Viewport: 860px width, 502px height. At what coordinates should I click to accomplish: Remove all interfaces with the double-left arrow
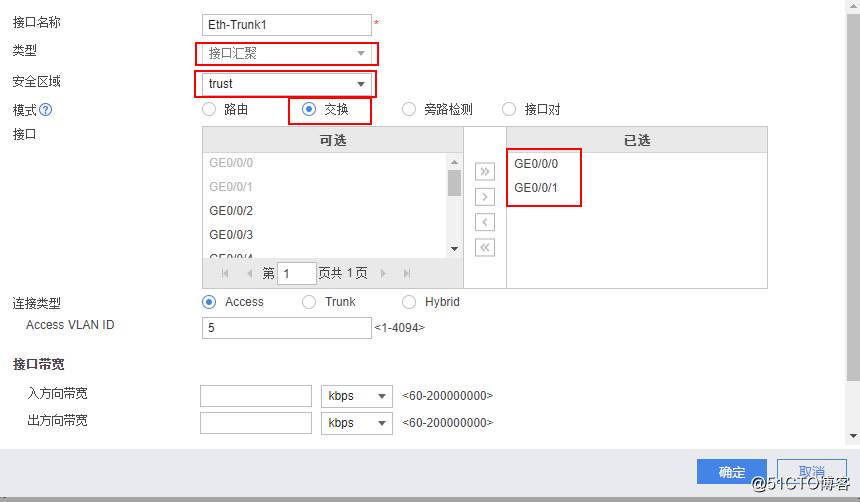485,247
